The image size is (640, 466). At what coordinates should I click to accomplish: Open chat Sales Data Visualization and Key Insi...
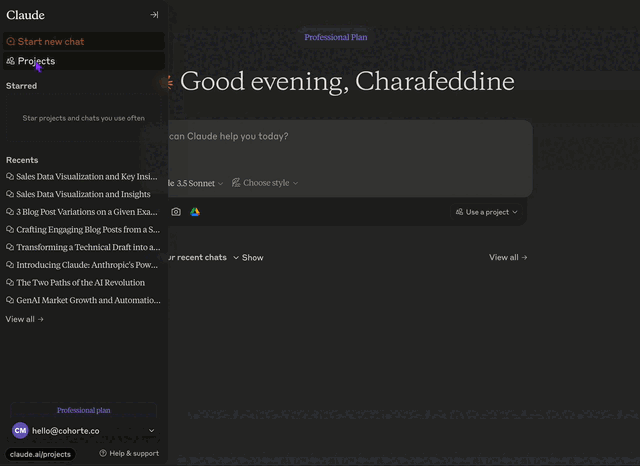(x=82, y=177)
